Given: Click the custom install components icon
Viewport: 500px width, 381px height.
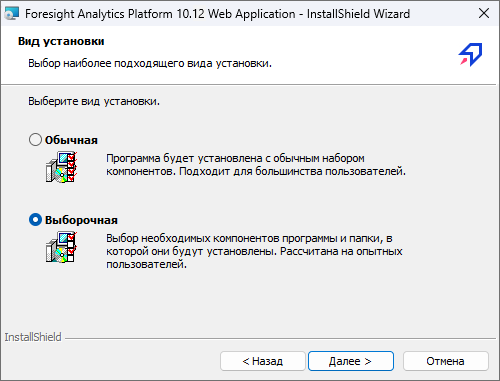Looking at the screenshot, I should tap(62, 247).
